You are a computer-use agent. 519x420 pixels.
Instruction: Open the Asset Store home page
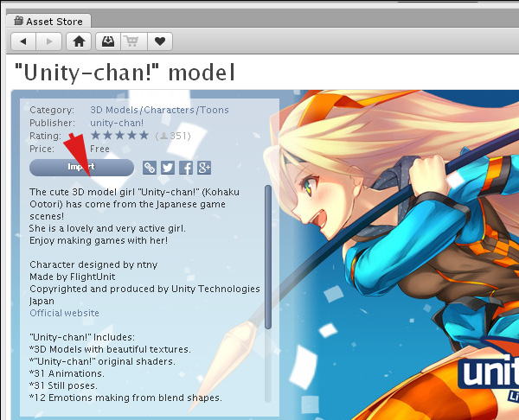point(79,41)
